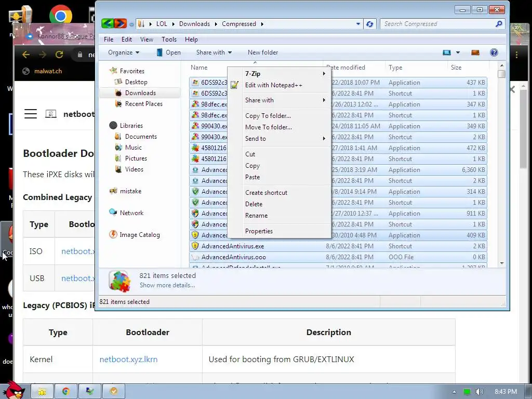Toggle the preview pane icon
This screenshot has height=399, width=532.
475,52
